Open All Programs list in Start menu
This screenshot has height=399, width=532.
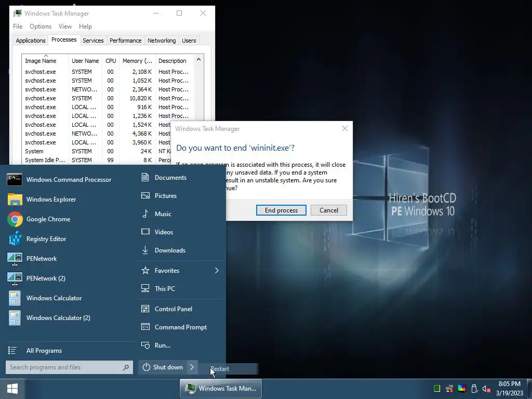(68, 351)
